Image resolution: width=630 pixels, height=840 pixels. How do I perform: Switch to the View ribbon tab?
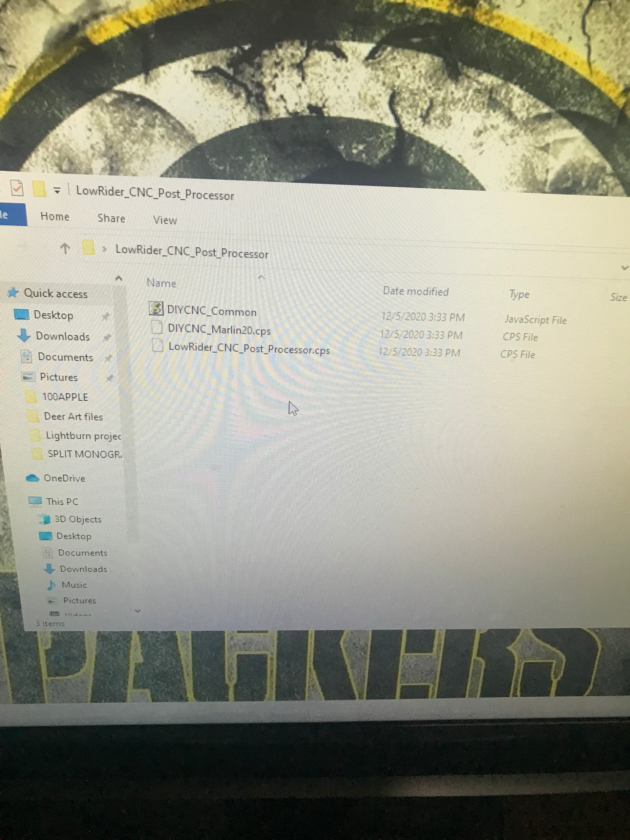point(165,220)
